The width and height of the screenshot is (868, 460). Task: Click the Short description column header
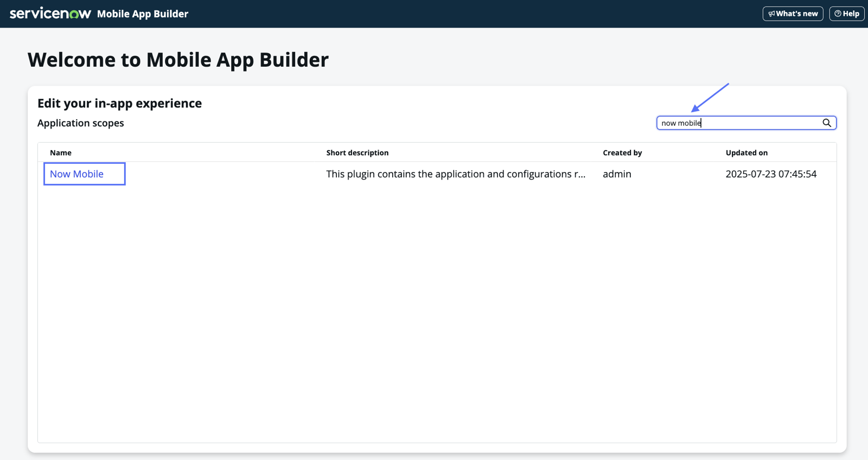pos(358,153)
